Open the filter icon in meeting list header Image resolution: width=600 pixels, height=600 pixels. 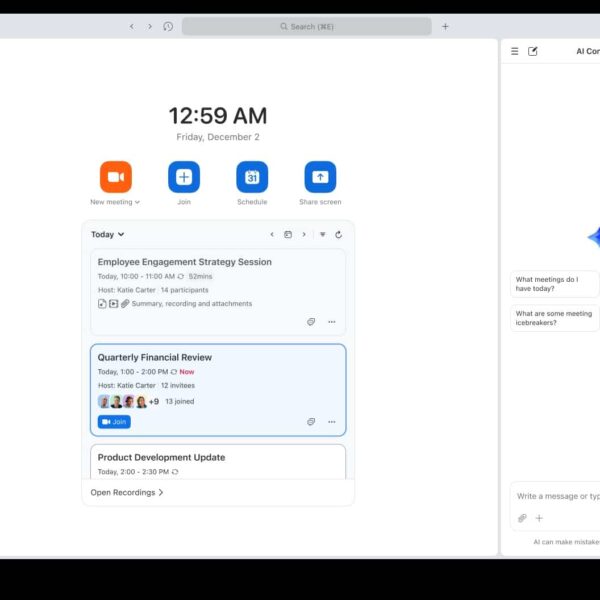pyautogui.click(x=323, y=234)
